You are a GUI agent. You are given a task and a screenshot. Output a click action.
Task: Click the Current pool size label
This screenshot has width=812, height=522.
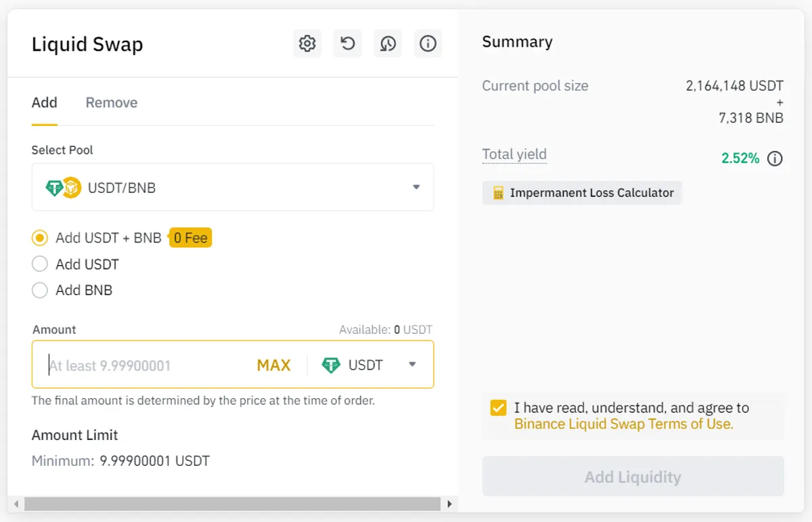coord(535,86)
